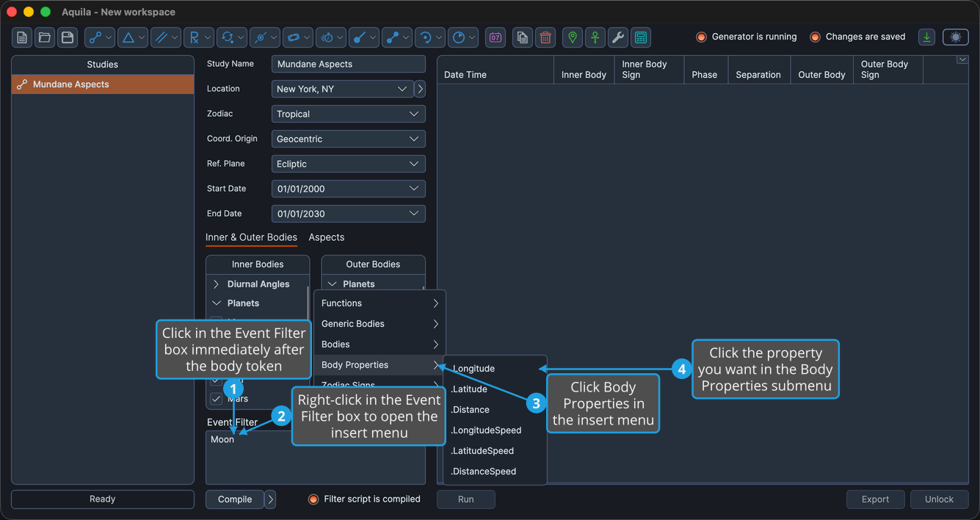
Task: Open the End Date 01/01/2030 picker
Action: click(x=349, y=214)
